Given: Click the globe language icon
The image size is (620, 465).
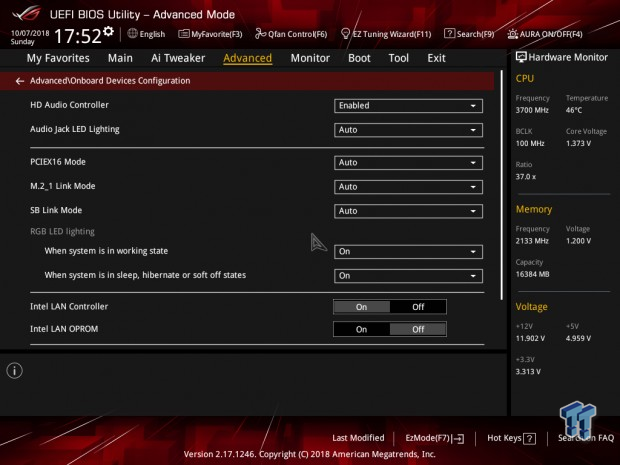Looking at the screenshot, I should (x=132, y=34).
